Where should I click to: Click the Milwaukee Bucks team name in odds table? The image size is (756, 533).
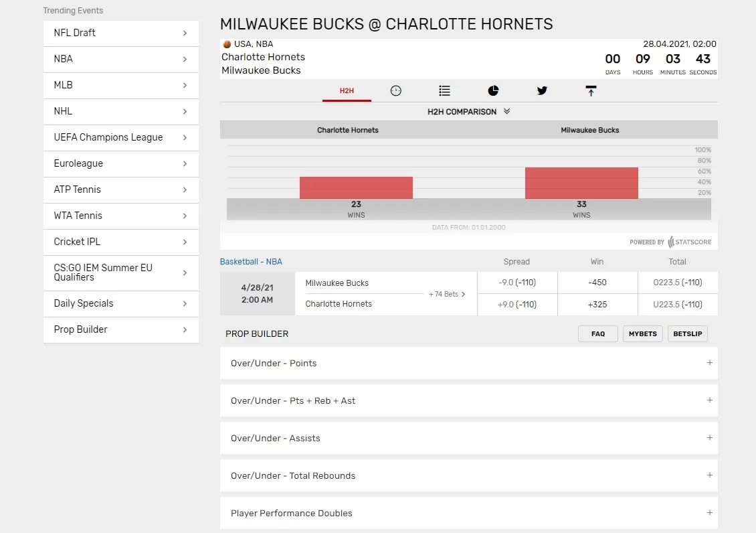337,283
